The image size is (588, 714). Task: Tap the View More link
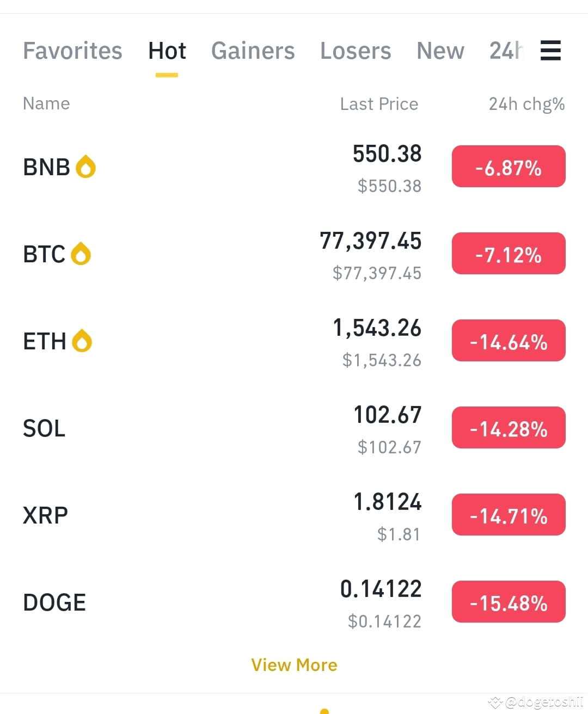294,665
